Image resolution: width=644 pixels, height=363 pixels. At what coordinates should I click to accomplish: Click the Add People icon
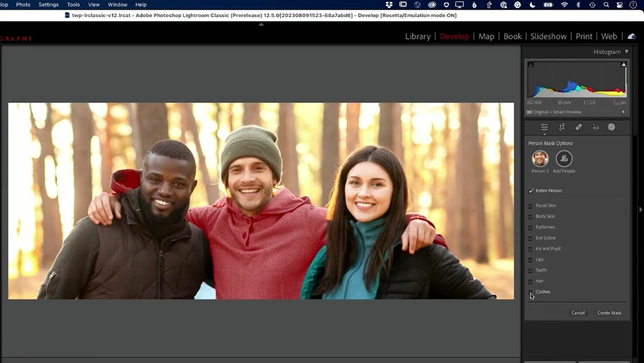click(x=564, y=158)
